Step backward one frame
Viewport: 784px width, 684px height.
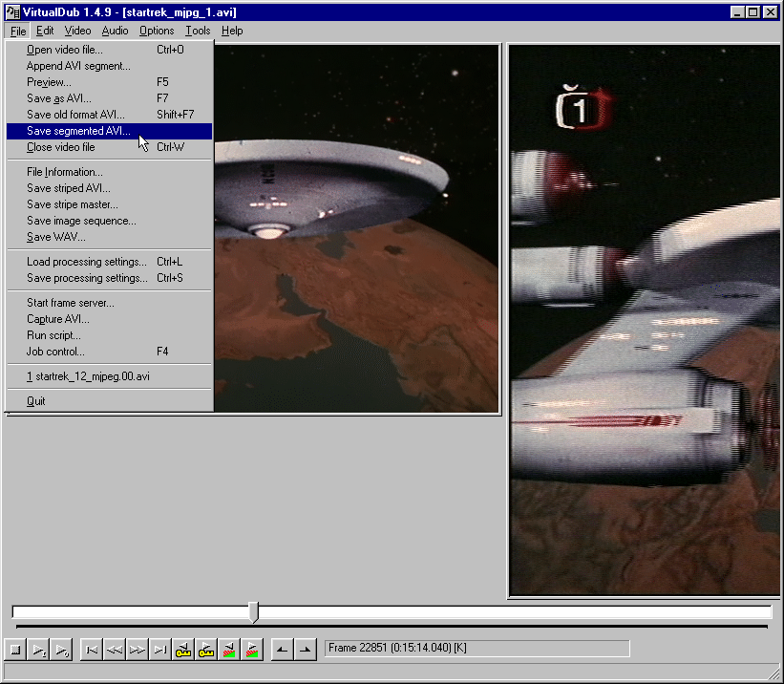pos(115,650)
